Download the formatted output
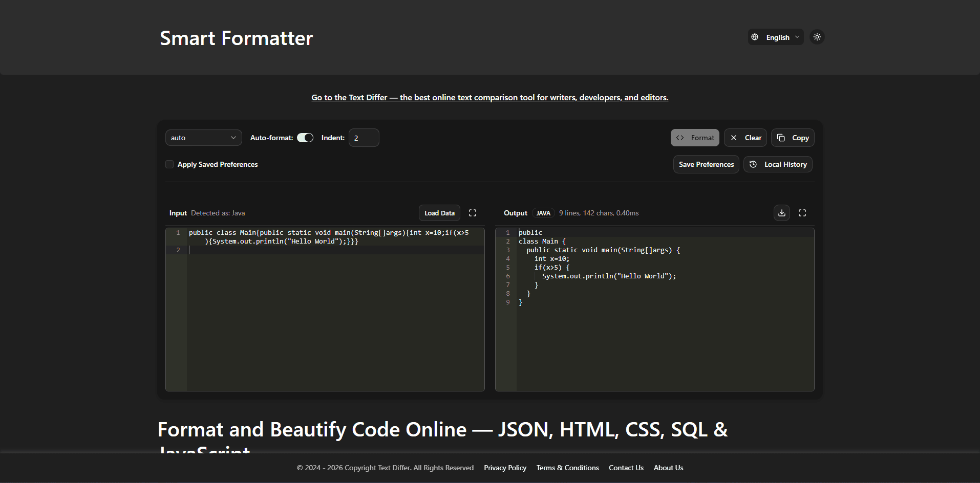The image size is (980, 483). point(782,213)
